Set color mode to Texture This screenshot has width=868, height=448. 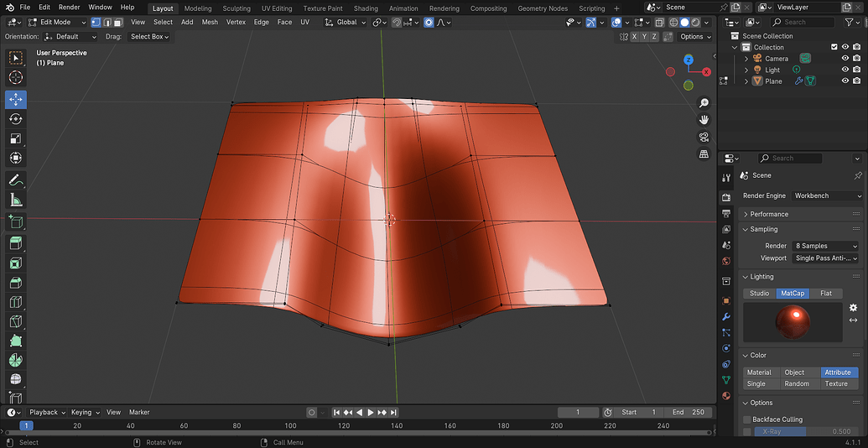836,383
